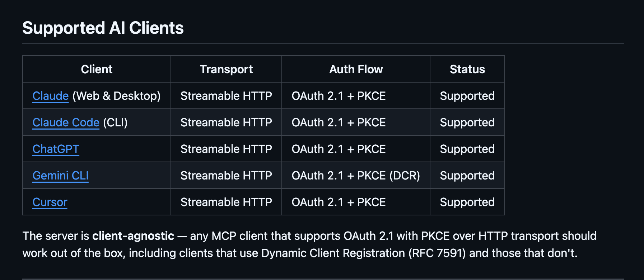644x280 pixels.
Task: Visit the Gemini CLI link
Action: 60,176
